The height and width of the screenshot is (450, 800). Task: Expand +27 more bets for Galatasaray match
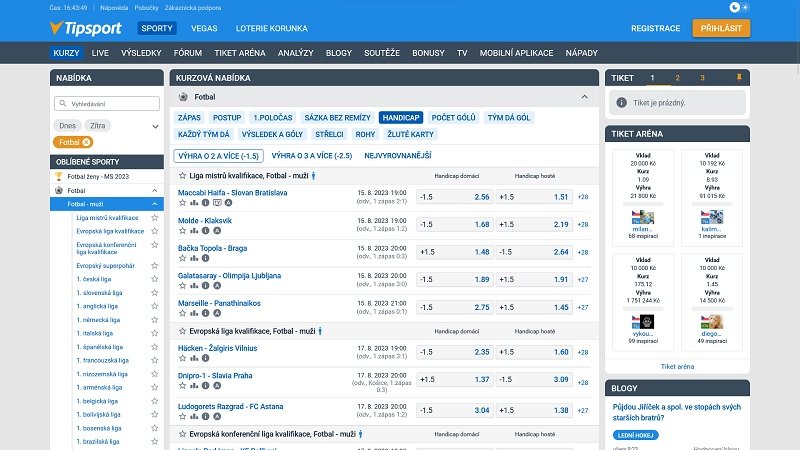[x=583, y=280]
